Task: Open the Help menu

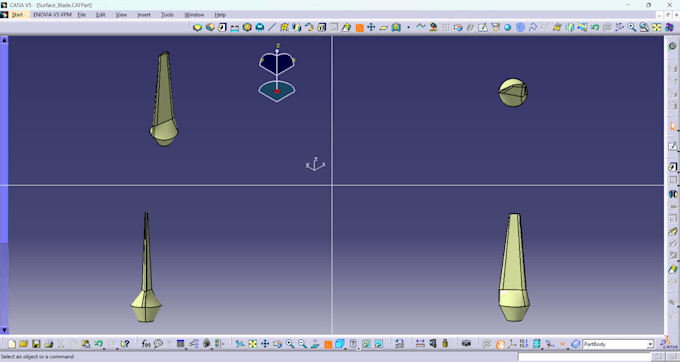Action: 220,15
